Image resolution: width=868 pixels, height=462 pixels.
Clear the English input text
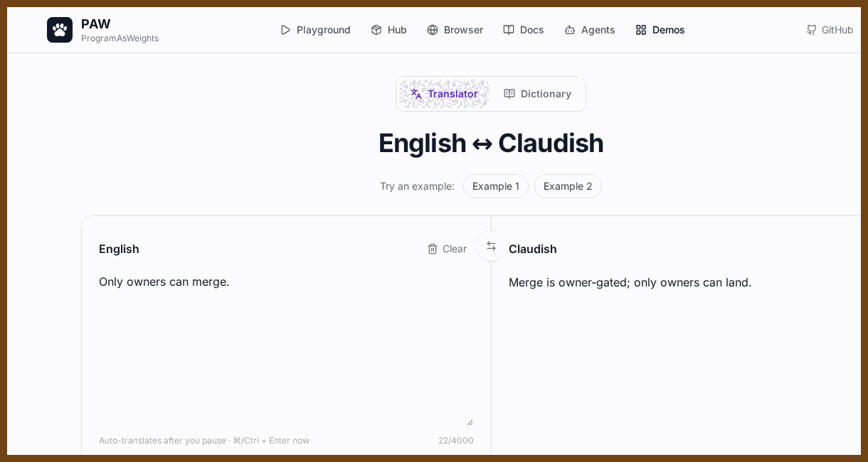(x=447, y=249)
